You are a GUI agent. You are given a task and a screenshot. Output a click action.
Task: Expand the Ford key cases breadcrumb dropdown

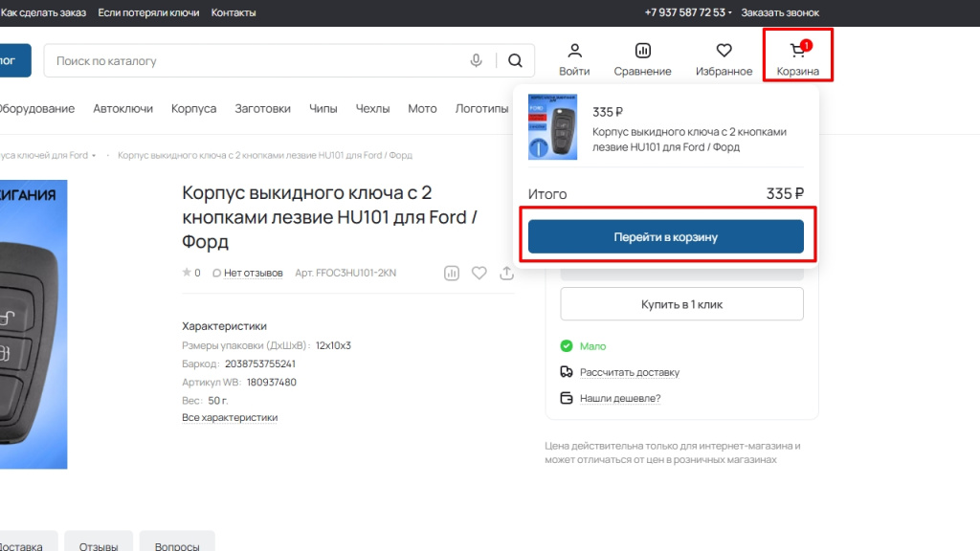(x=94, y=156)
